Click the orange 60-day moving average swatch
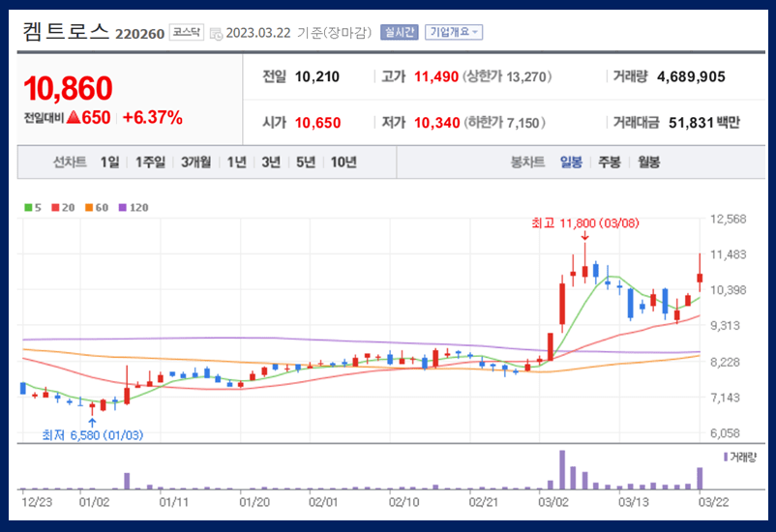This screenshot has height=532, width=776. click(89, 207)
